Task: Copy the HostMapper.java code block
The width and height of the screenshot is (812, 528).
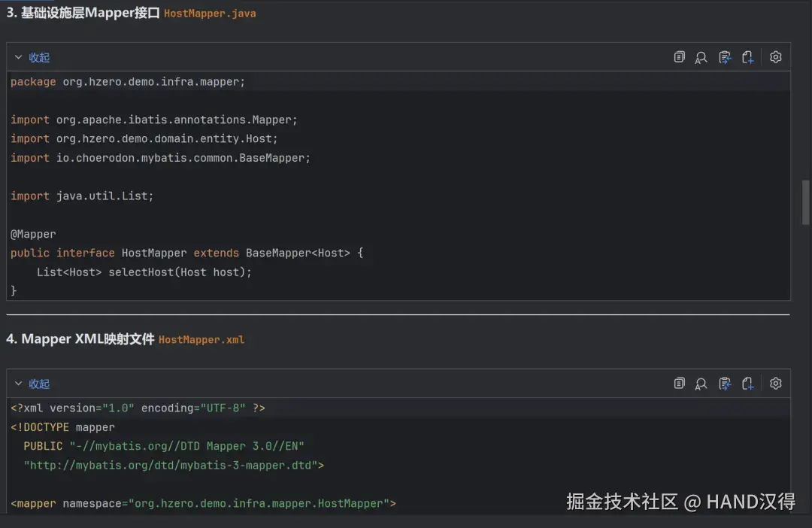Action: [680, 57]
